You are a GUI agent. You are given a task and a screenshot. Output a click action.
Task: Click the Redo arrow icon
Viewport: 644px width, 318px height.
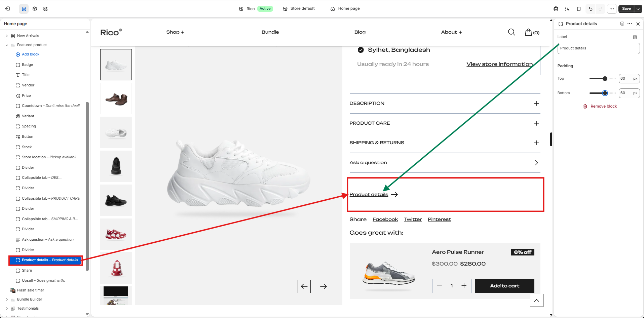pyautogui.click(x=600, y=9)
